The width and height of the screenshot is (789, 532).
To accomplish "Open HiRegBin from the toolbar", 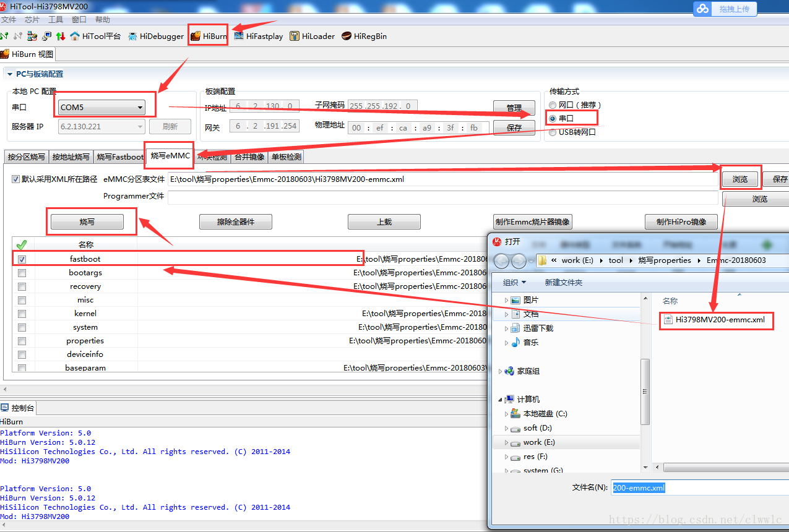I will point(364,36).
